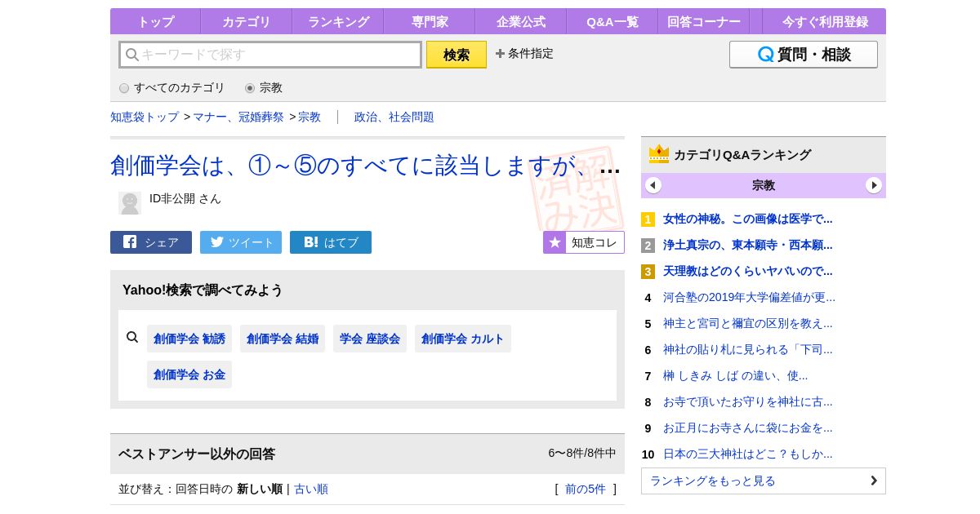This screenshot has height=514, width=980.
Task: Click the Twitter tweet bird icon
Action: [217, 242]
